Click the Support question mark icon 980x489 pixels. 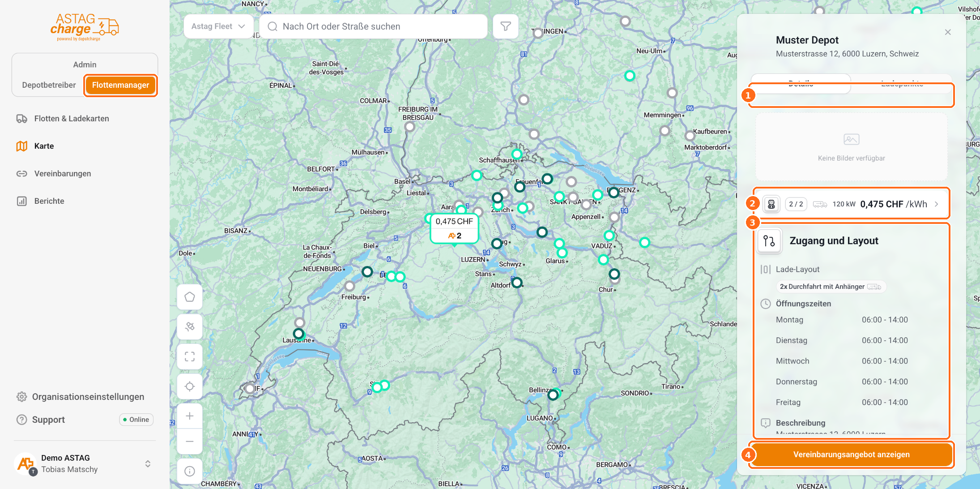click(x=21, y=420)
